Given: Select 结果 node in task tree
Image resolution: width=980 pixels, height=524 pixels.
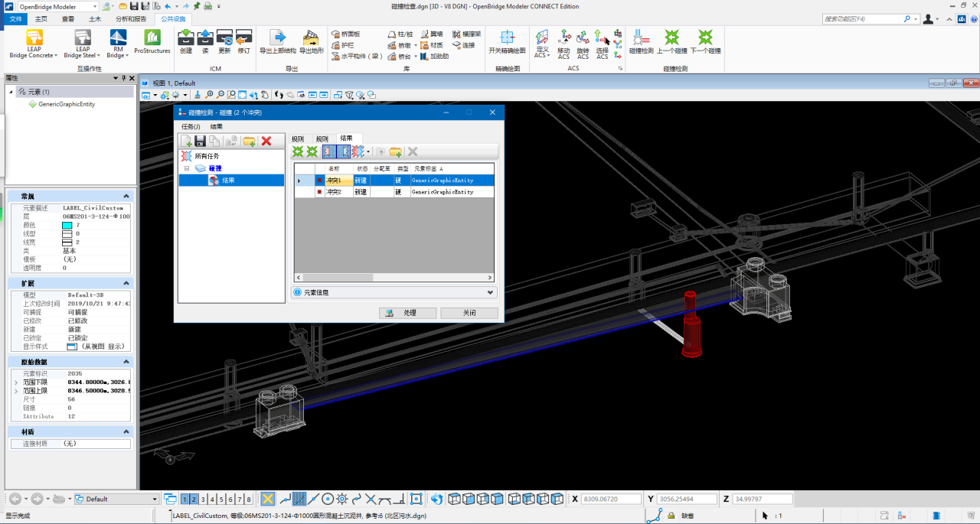Looking at the screenshot, I should 228,181.
